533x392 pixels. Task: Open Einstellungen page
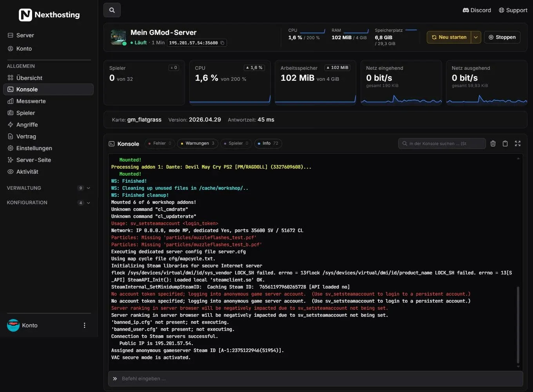pyautogui.click(x=49, y=148)
